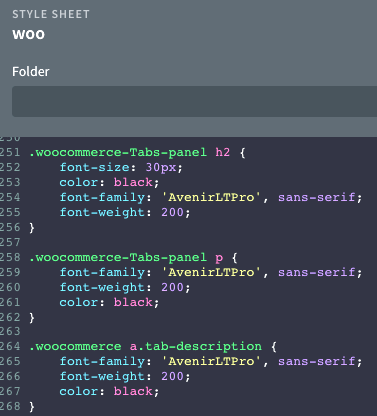Click the 'STYLE SHEET' heading label

coord(51,14)
